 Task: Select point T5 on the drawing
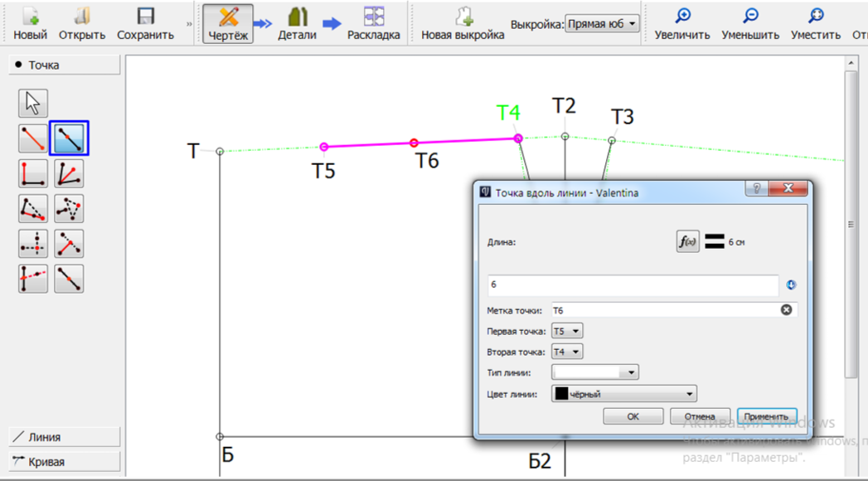click(324, 147)
